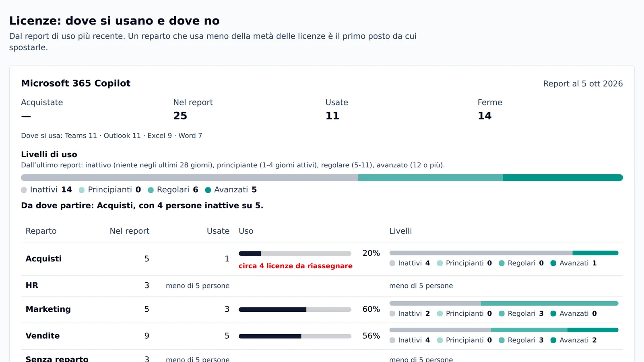This screenshot has height=362, width=644.
Task: Click "Inattivi 2" in the Marketing row
Action: (x=410, y=313)
